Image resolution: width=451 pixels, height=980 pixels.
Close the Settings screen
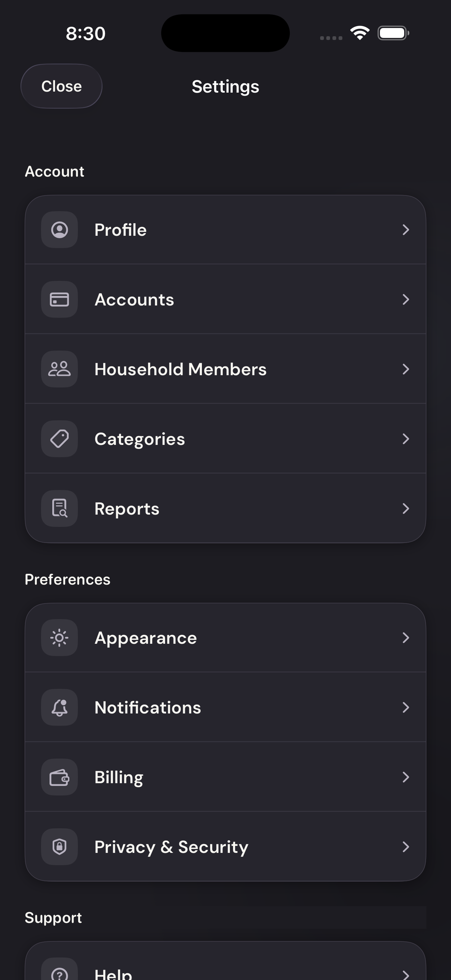pos(61,86)
